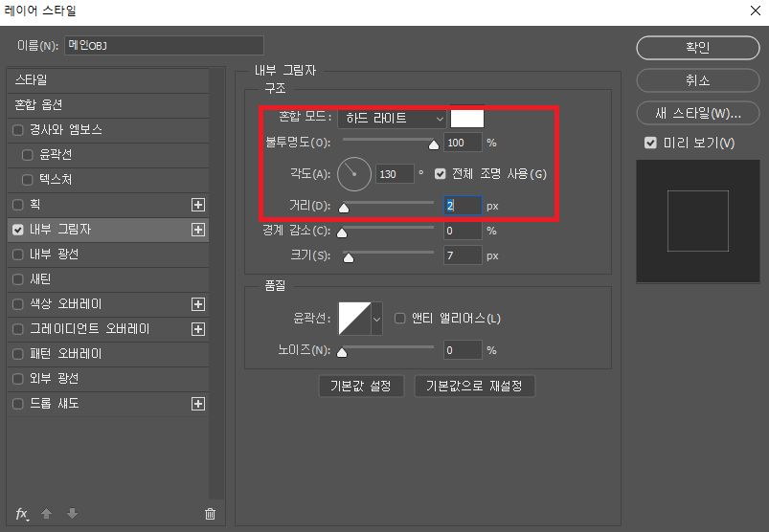This screenshot has width=769, height=532.
Task: Toggle the 전체 조명 사용 checkbox
Action: [x=441, y=174]
